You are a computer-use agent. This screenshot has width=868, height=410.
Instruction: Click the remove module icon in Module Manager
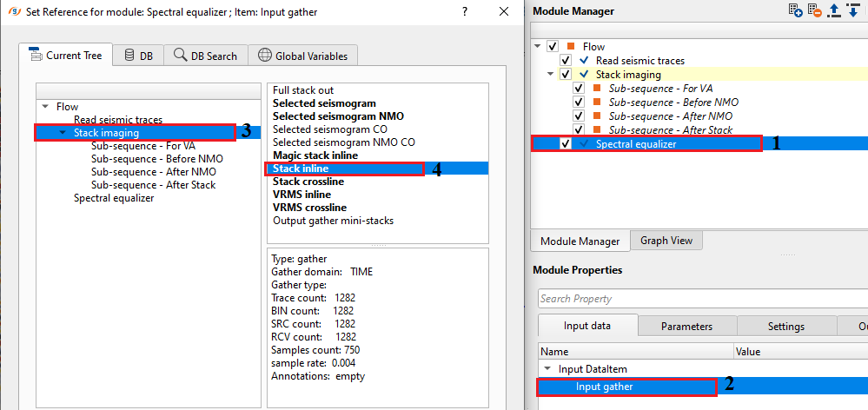pos(814,10)
